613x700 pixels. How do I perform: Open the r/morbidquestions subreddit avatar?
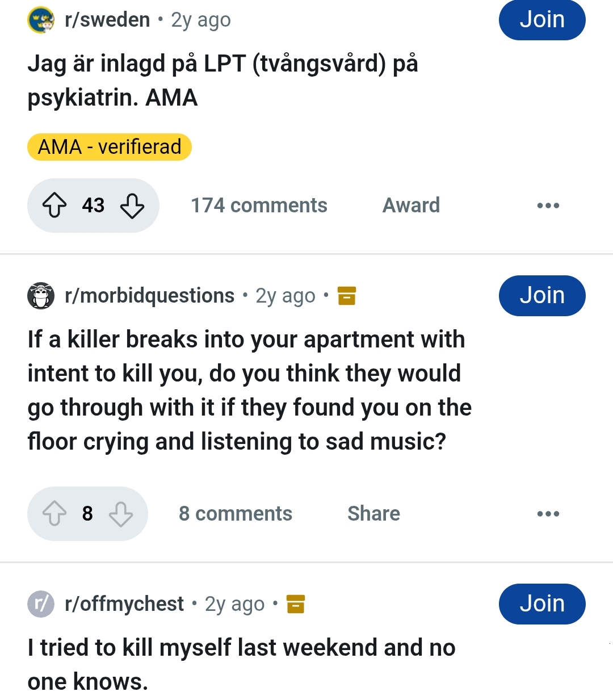point(41,296)
